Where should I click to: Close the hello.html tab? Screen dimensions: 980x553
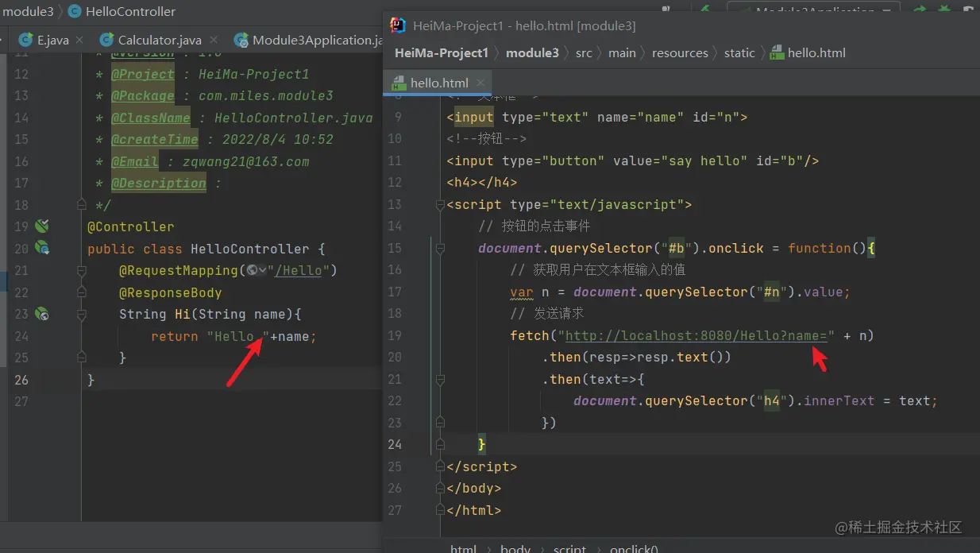pos(480,83)
